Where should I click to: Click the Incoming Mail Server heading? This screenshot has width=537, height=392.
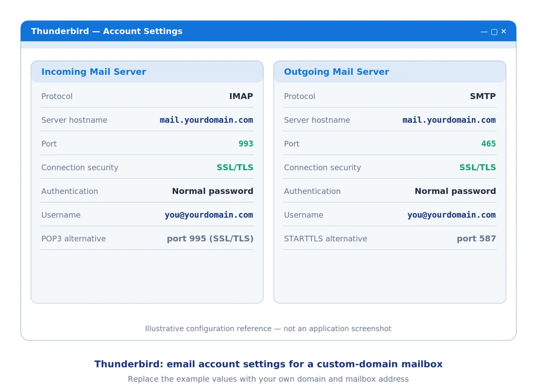pyautogui.click(x=94, y=72)
